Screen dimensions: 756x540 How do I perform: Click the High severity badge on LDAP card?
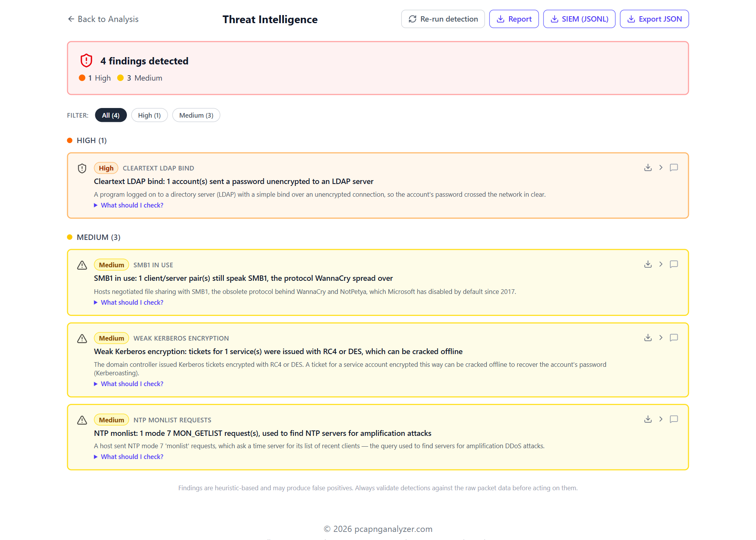pyautogui.click(x=106, y=168)
